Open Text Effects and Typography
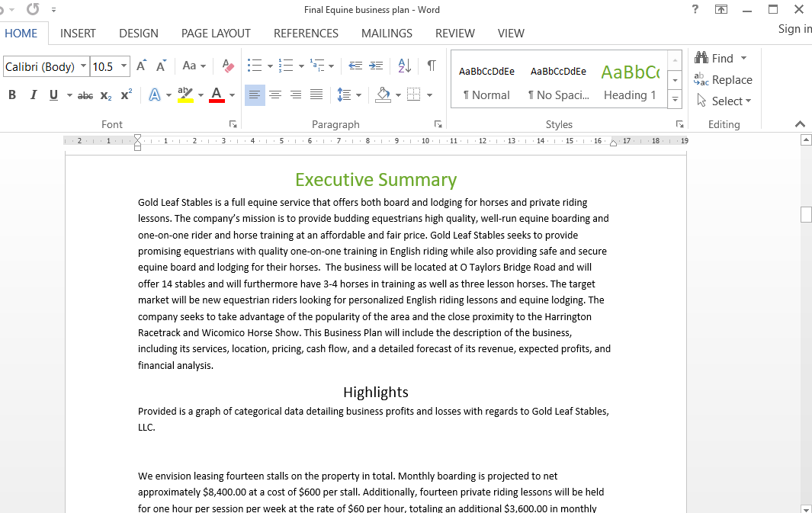This screenshot has width=812, height=513. pos(154,95)
